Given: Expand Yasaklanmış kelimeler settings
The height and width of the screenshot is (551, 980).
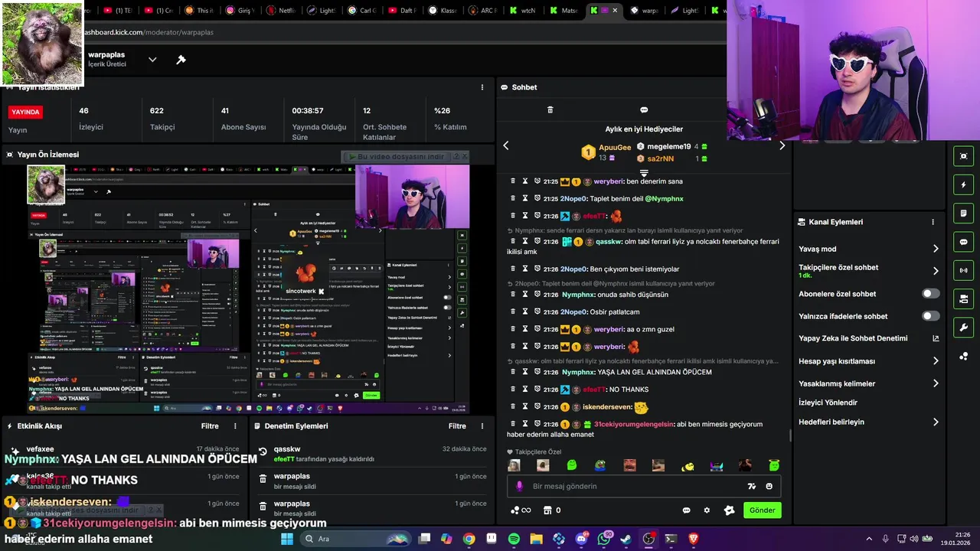Looking at the screenshot, I should (x=936, y=383).
